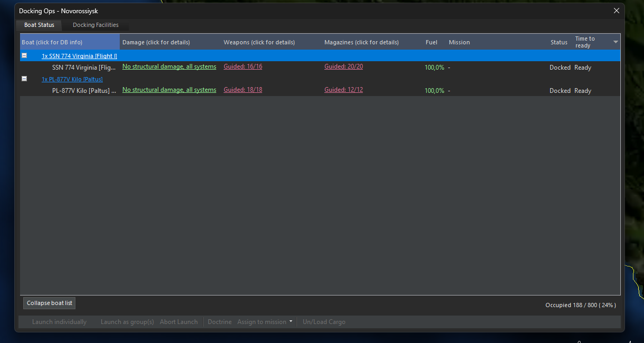Open database info for SSN 774 Virginia
Screen dimensions: 644x343
click(79, 55)
